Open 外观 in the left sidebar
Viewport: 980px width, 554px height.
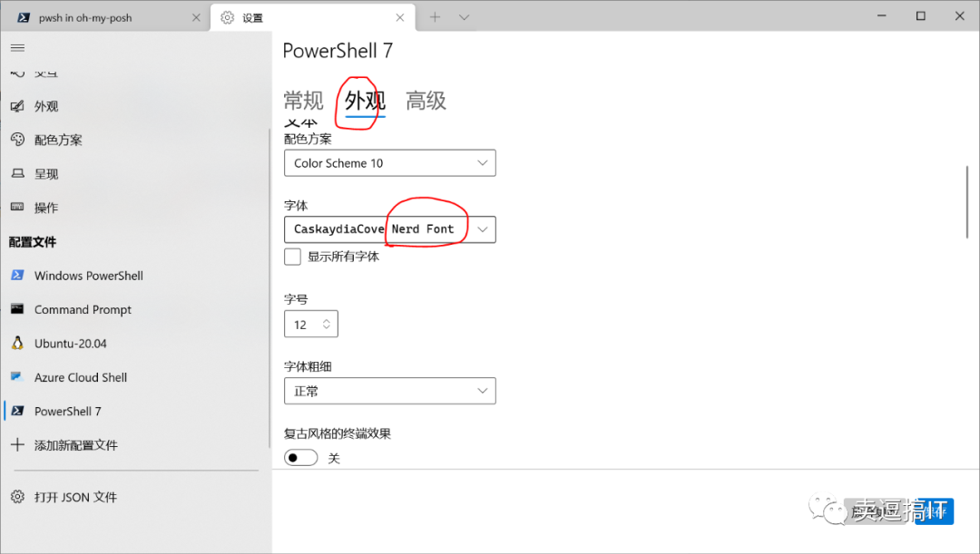click(x=134, y=106)
